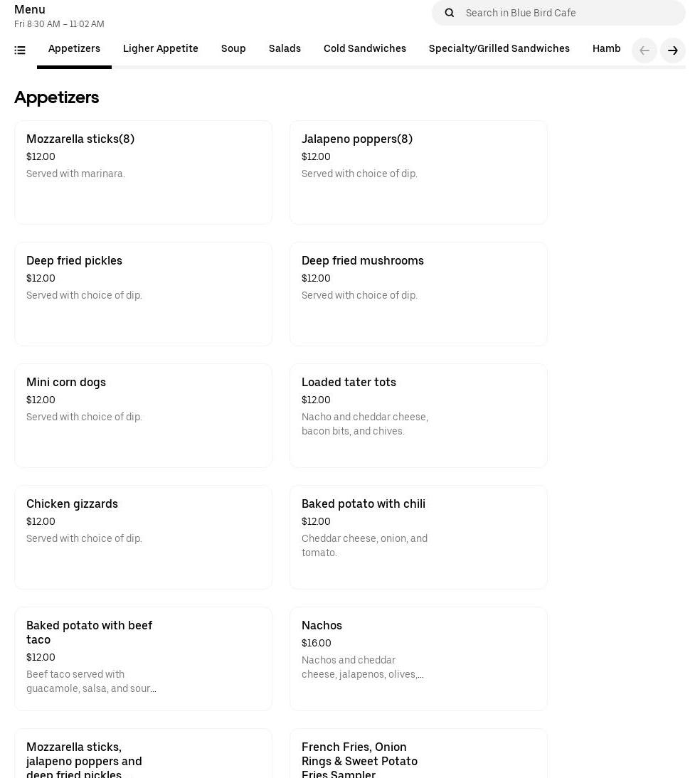Open the Chicken gizzards item
The width and height of the screenshot is (700, 778).
(143, 537)
